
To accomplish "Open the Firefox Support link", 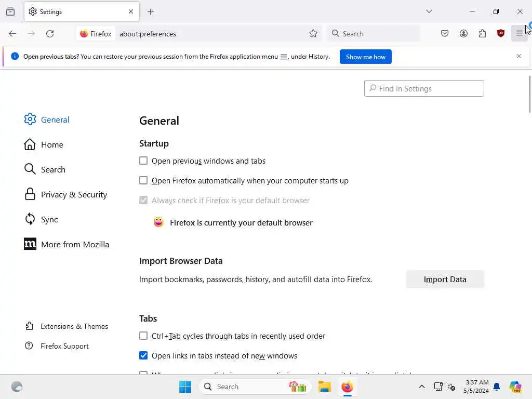I will 64,346.
